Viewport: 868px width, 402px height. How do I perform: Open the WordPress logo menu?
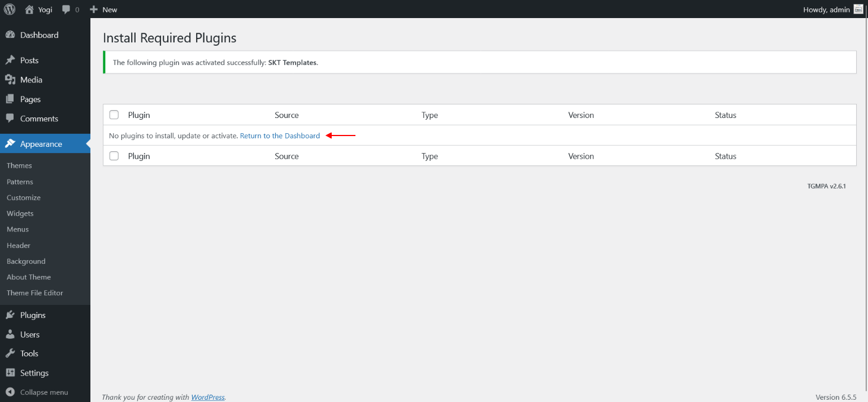coord(10,9)
